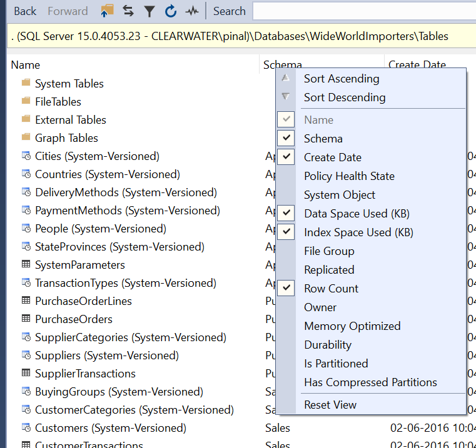The image size is (476, 448).
Task: Go up one level with folder-arrow icon
Action: click(107, 11)
